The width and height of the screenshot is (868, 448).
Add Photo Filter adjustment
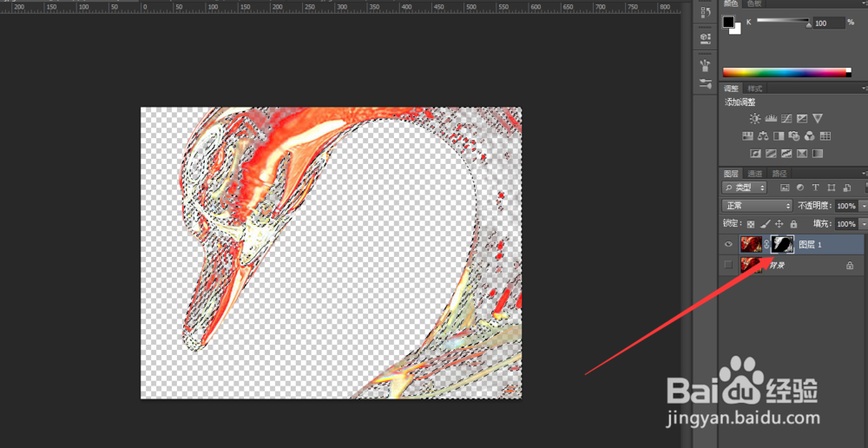tap(794, 135)
